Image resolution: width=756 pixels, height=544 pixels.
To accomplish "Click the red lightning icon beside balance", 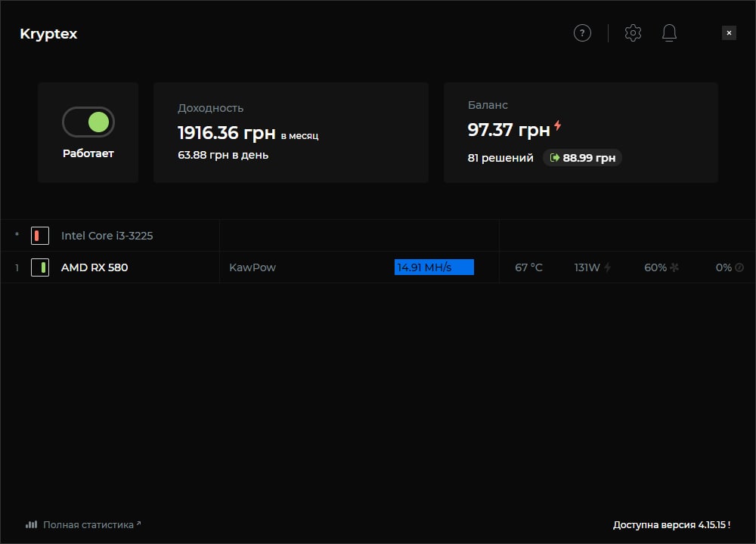I will click(x=558, y=125).
